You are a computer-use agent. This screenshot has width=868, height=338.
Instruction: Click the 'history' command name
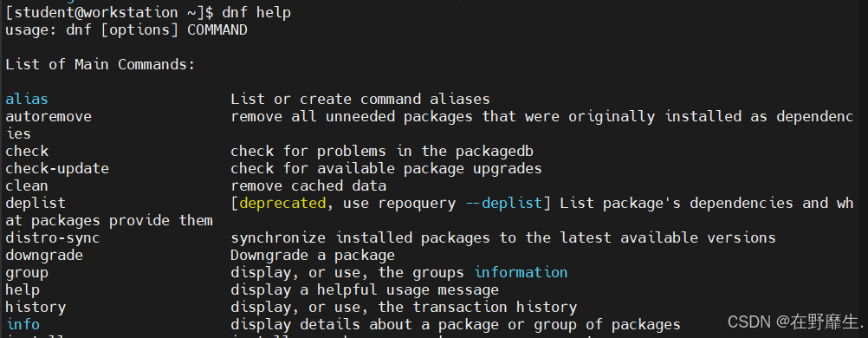[x=36, y=307]
